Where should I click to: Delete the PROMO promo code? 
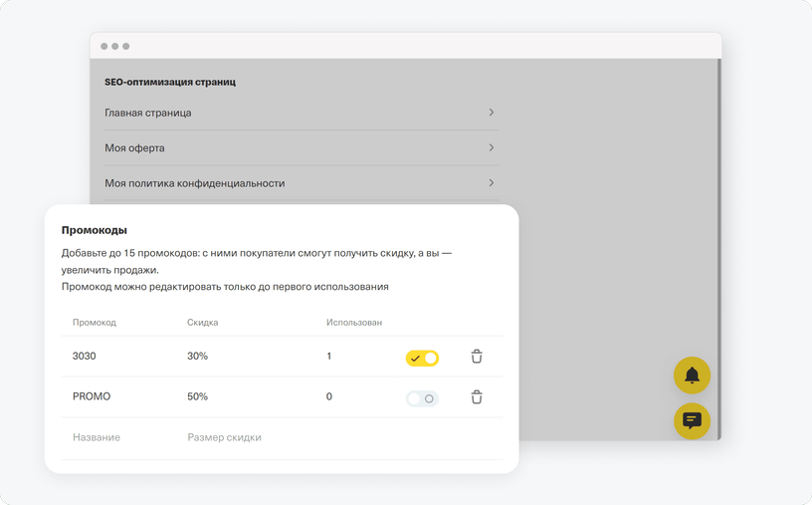(x=477, y=396)
